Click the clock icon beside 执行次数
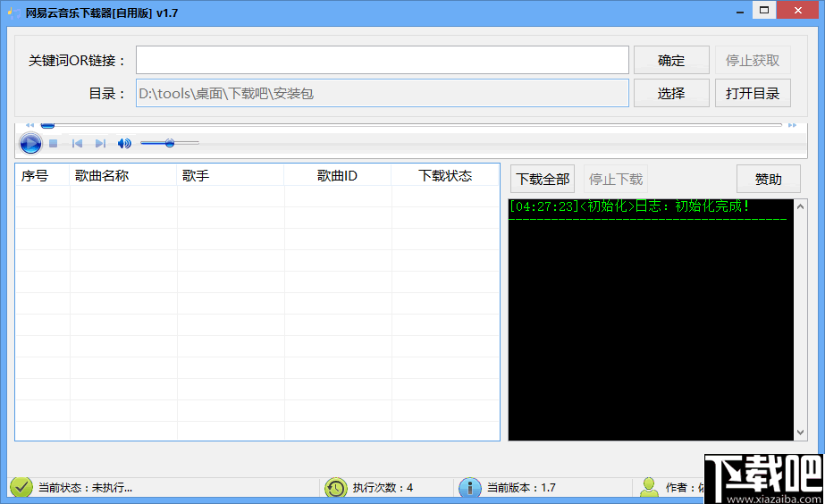This screenshot has width=825, height=504. [336, 488]
